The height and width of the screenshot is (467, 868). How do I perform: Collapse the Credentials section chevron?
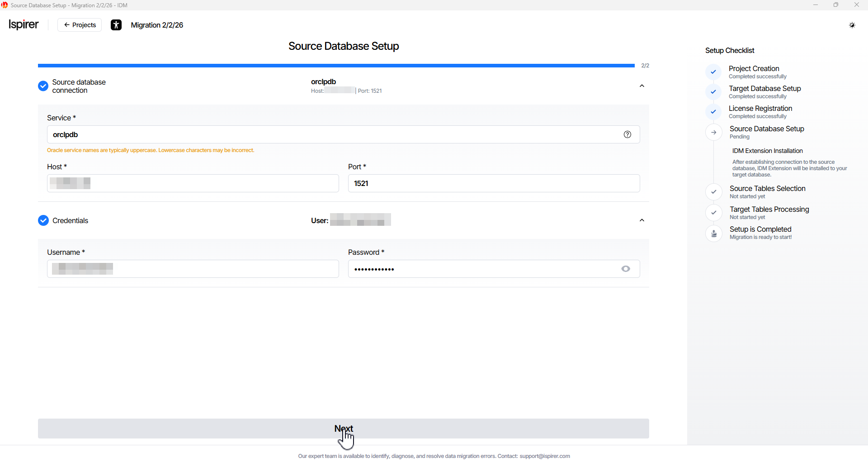[642, 220]
